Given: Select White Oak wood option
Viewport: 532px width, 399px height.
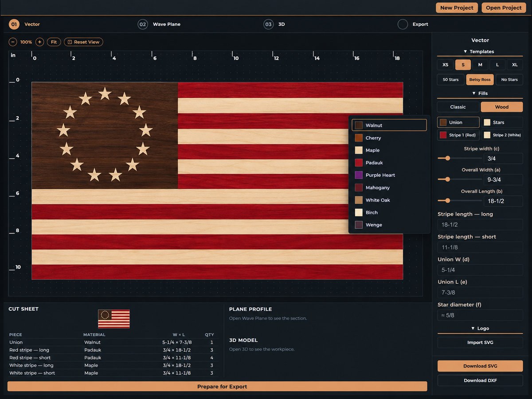Looking at the screenshot, I should point(389,200).
